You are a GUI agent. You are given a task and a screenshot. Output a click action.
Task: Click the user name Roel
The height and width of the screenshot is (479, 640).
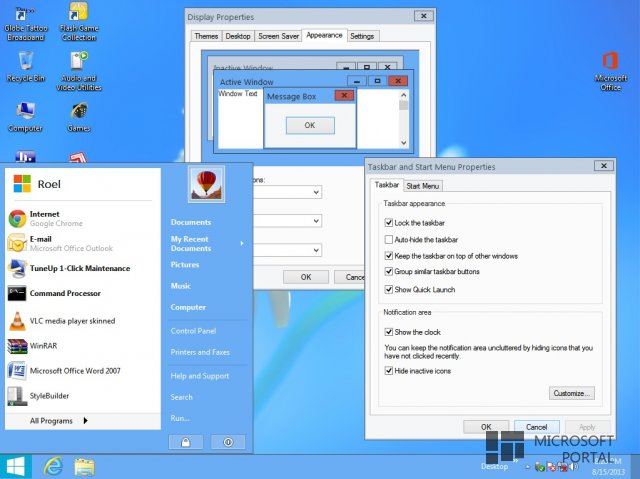point(49,184)
